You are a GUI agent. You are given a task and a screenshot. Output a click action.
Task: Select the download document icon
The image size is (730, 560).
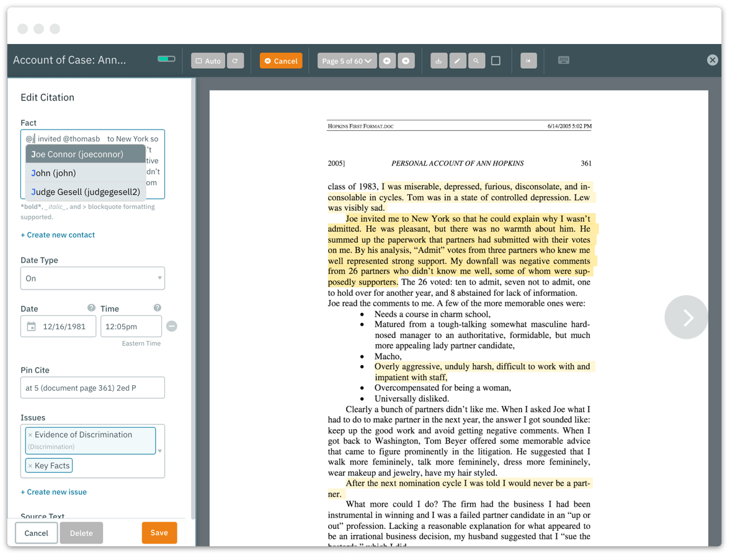[x=438, y=60]
